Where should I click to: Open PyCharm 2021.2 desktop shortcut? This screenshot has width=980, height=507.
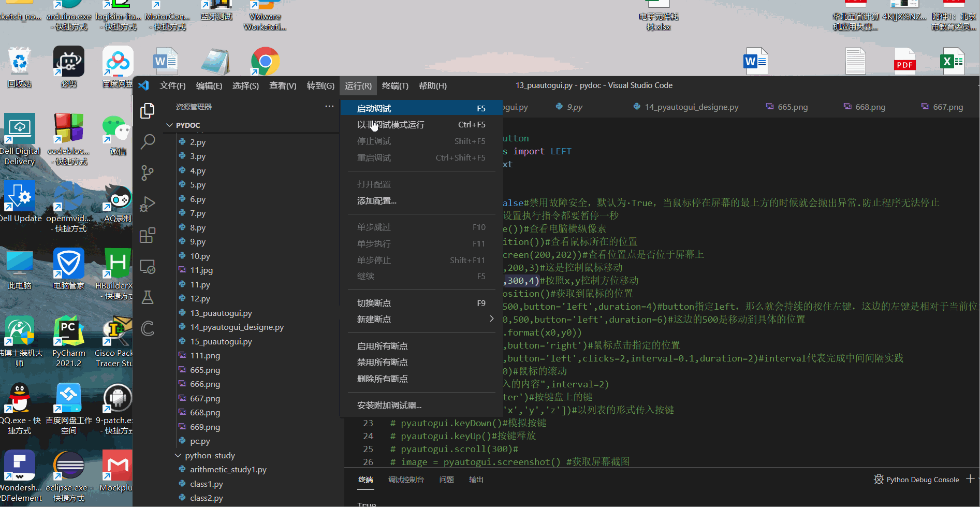[69, 342]
